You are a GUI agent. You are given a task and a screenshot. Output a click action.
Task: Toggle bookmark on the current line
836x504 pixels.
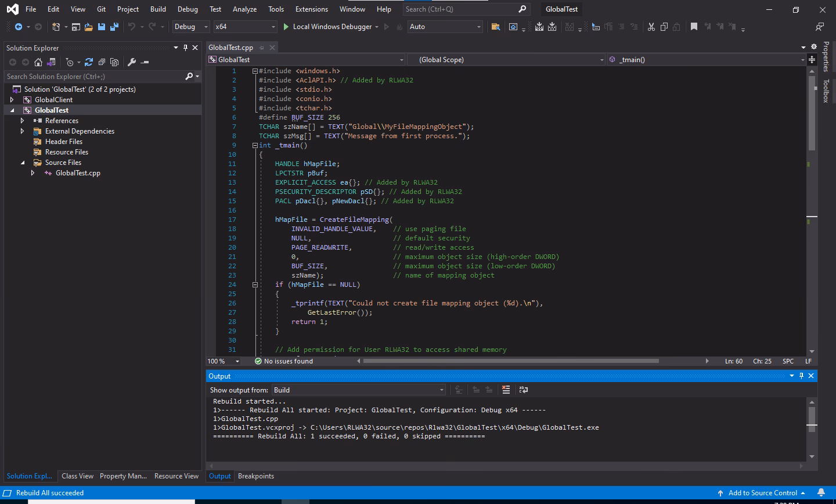click(694, 27)
